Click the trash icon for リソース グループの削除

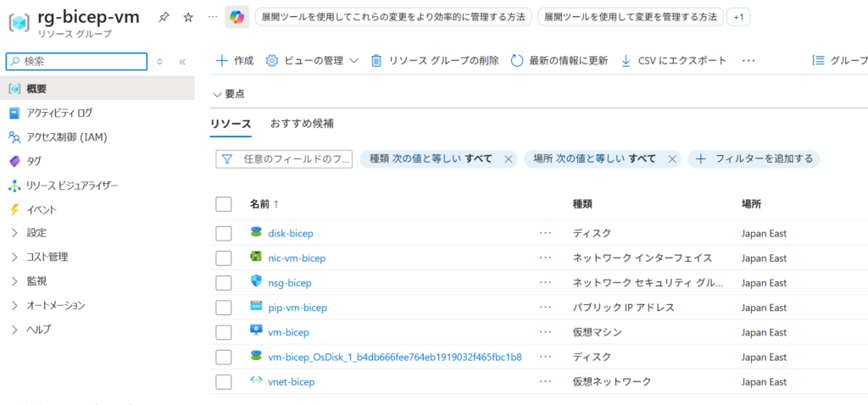376,61
